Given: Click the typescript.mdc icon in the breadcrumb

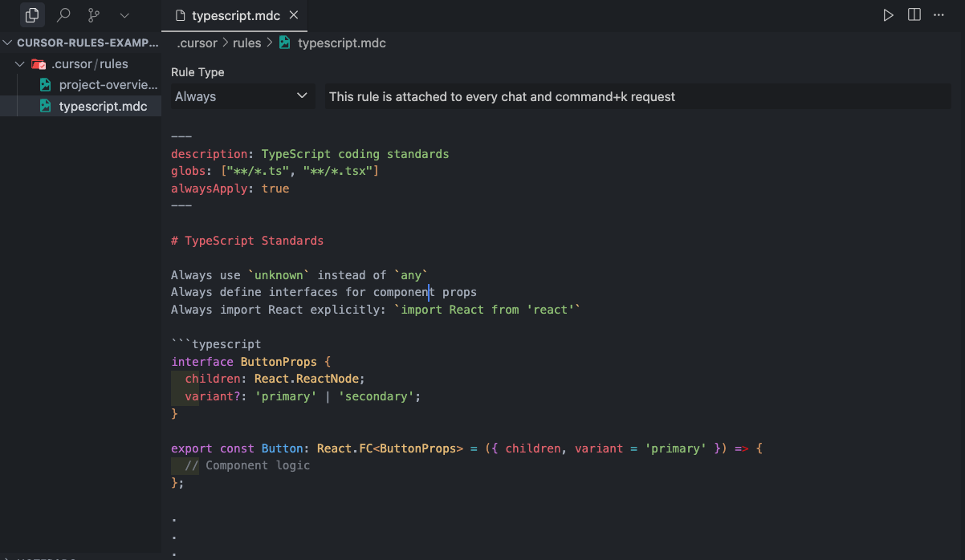Looking at the screenshot, I should [x=285, y=43].
